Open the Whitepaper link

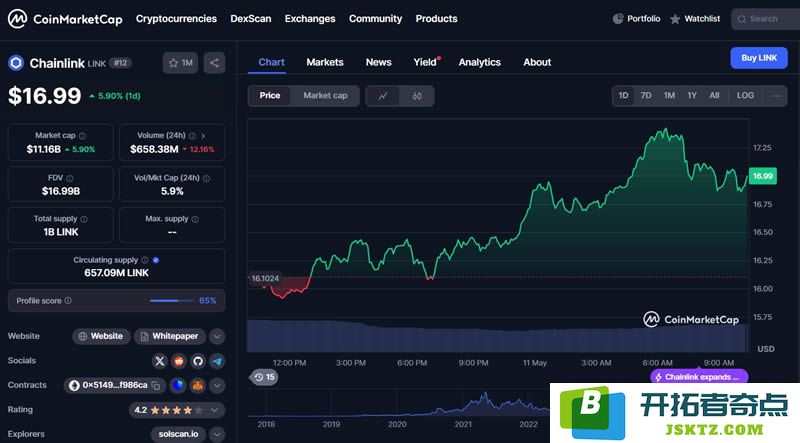170,337
